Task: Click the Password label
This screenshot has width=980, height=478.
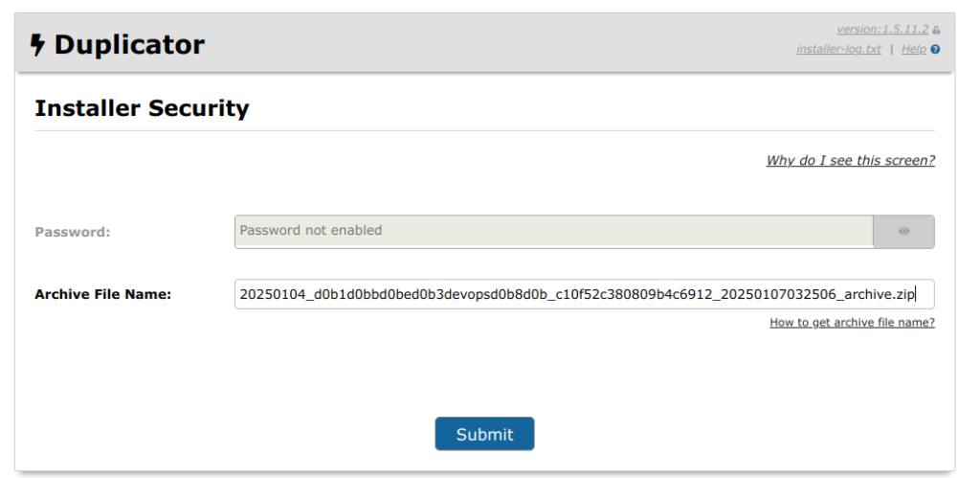Action: pos(73,232)
